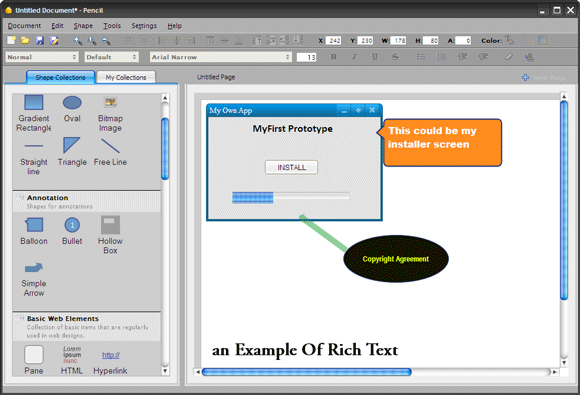Open the Shape menu
The width and height of the screenshot is (580, 395).
tap(83, 26)
